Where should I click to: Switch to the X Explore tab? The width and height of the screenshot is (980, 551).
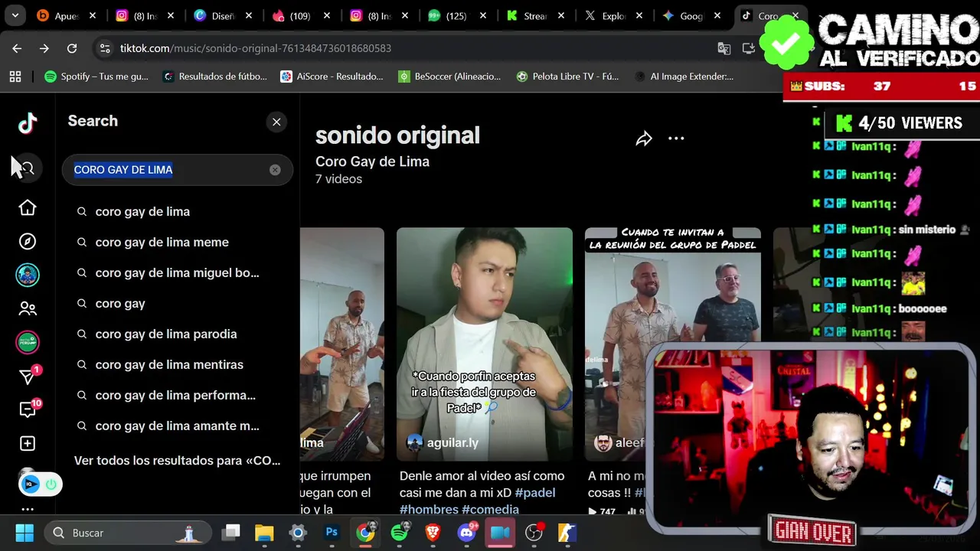point(614,15)
